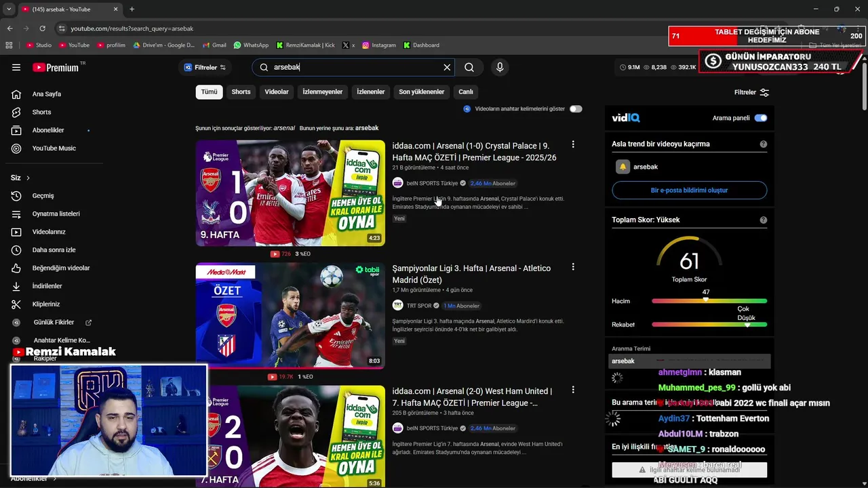The width and height of the screenshot is (868, 488).
Task: Select the Son yüklenenler filter chip
Action: (x=421, y=91)
